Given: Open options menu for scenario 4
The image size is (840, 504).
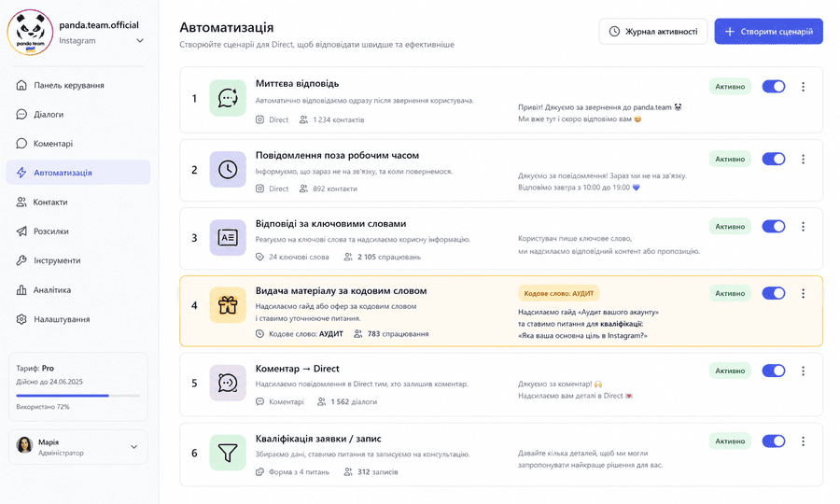Looking at the screenshot, I should click(x=803, y=293).
